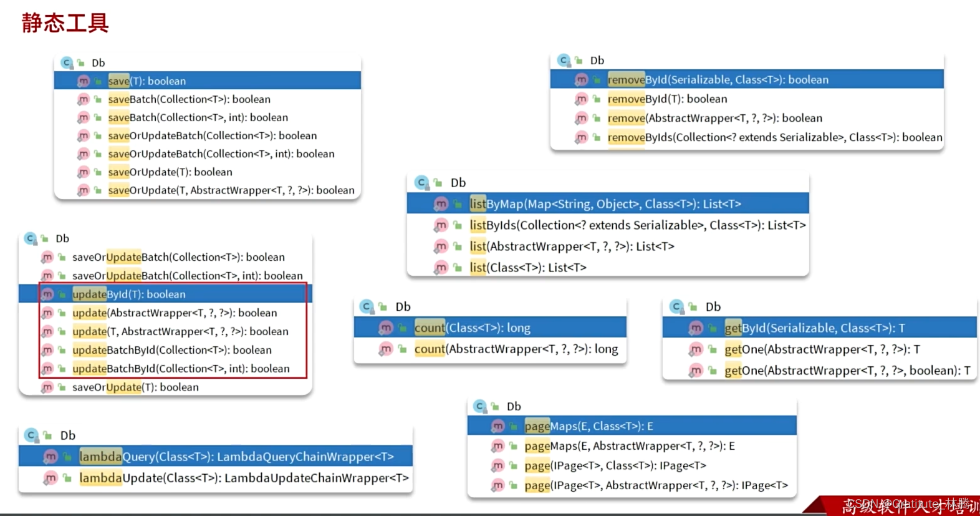The height and width of the screenshot is (516, 980).
Task: Click method icon beside updateBatchById(Collection<T>, int)
Action: coord(47,369)
